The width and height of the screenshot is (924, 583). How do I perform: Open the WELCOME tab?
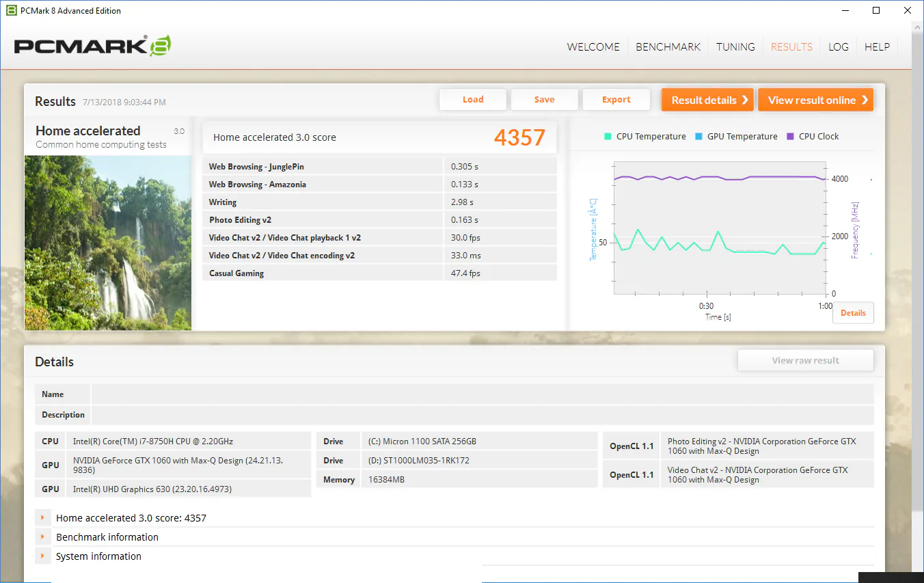[x=593, y=47]
